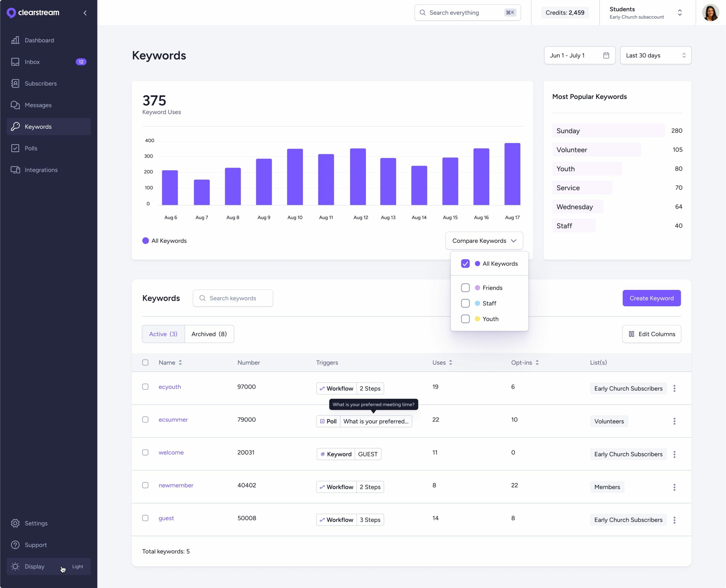This screenshot has height=588, width=726.
Task: Collapse the sidebar with the chevron arrow
Action: pos(85,13)
